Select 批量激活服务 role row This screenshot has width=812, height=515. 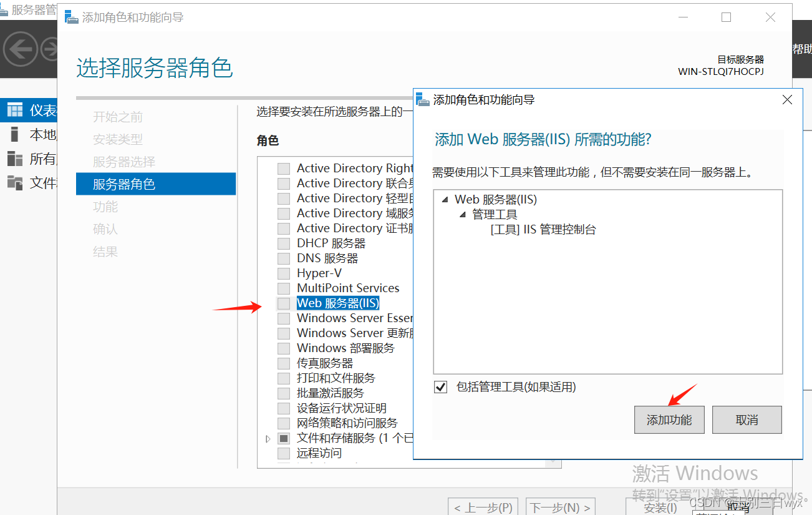330,393
